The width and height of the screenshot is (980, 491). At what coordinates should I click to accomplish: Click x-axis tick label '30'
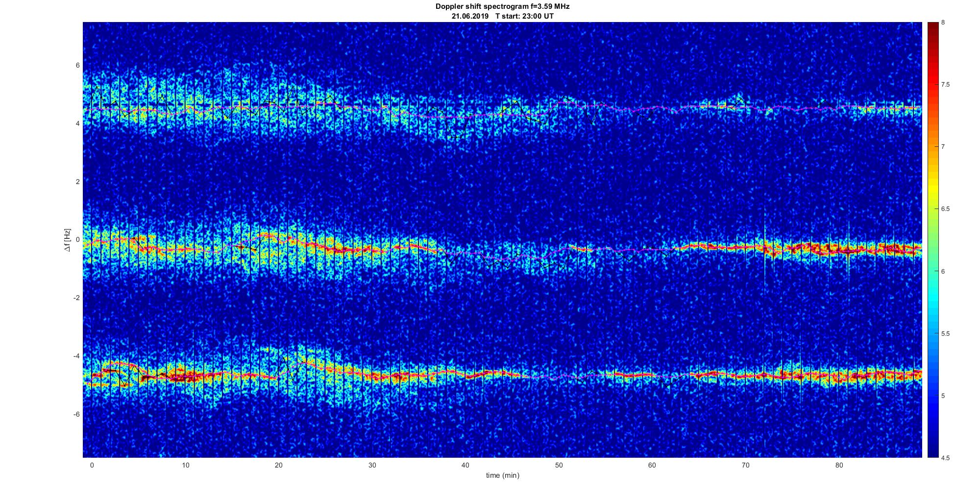click(372, 465)
